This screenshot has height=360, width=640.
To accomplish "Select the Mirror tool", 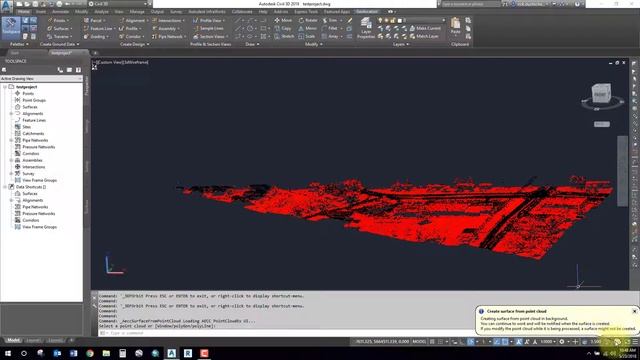I will click(x=307, y=29).
